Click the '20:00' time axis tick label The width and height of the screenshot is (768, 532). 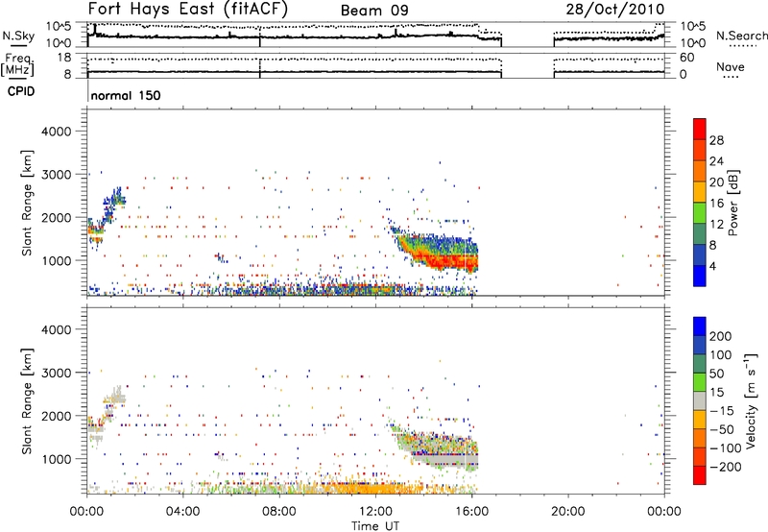(x=567, y=512)
